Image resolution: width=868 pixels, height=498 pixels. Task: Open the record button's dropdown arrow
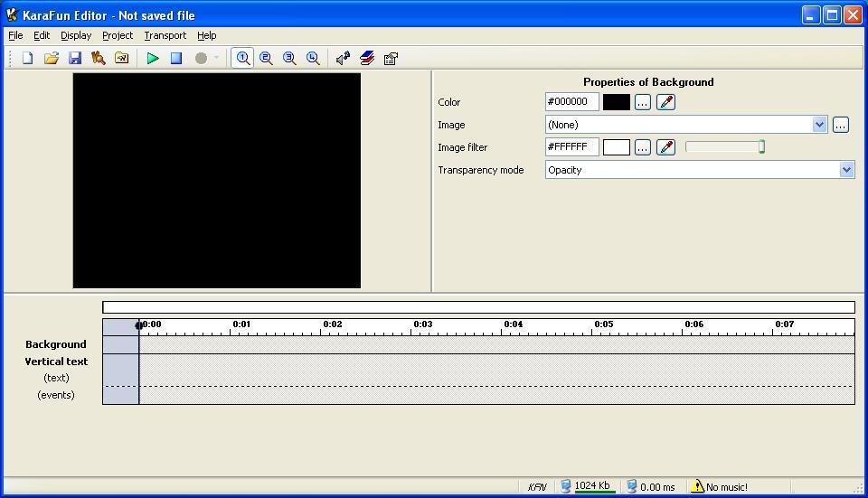pyautogui.click(x=216, y=58)
